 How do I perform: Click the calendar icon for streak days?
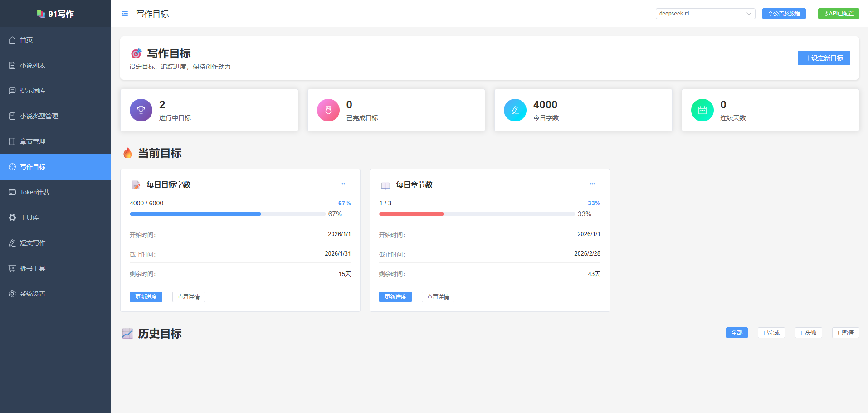pyautogui.click(x=702, y=110)
